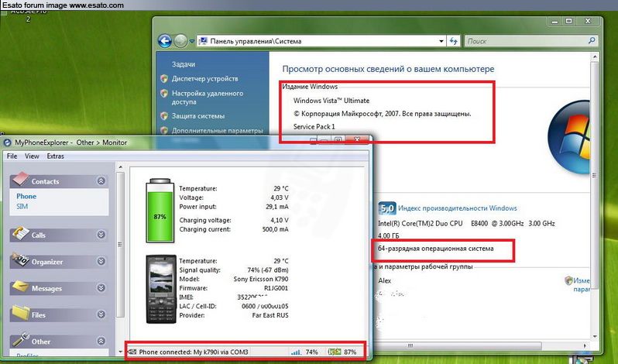The image size is (618, 364).
Task: Click the Поиск search field
Action: [x=531, y=41]
